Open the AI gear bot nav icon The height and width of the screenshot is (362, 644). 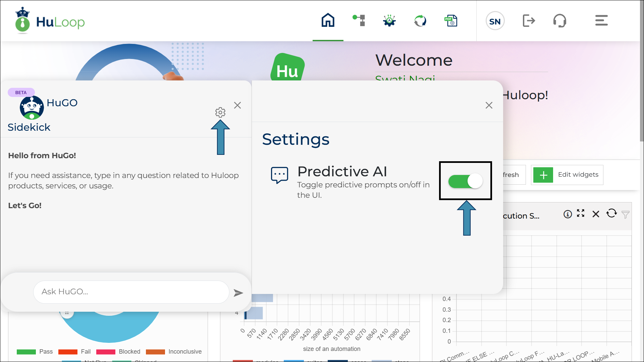[x=389, y=20]
